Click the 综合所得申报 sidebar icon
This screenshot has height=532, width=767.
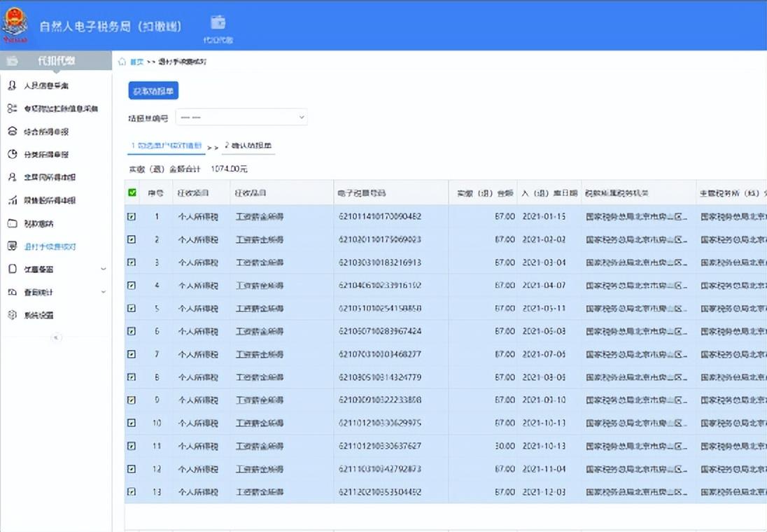(x=12, y=132)
